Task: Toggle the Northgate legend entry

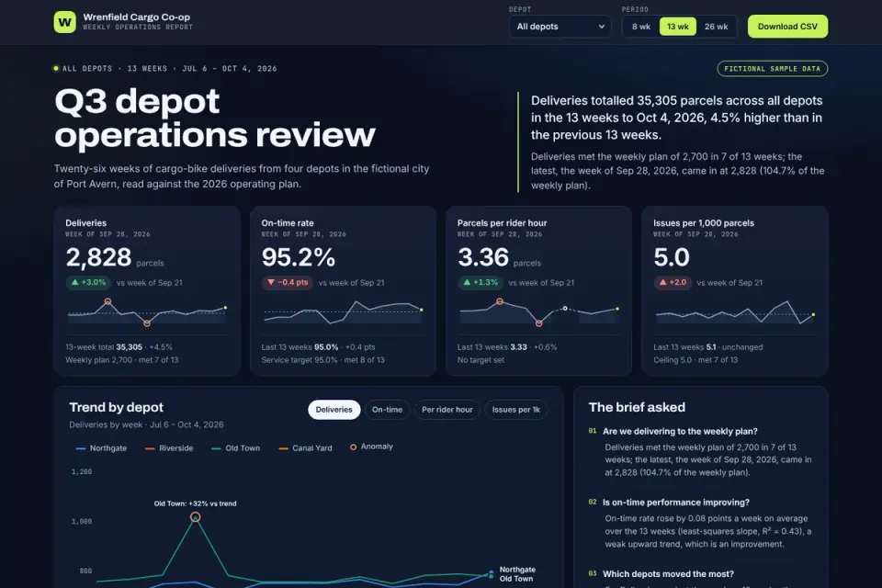Action: (101, 448)
